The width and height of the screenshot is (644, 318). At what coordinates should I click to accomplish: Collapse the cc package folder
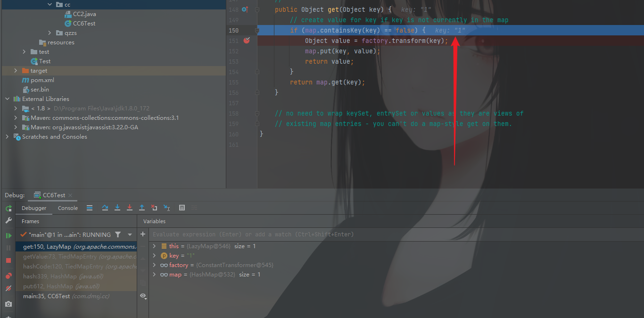tap(50, 5)
